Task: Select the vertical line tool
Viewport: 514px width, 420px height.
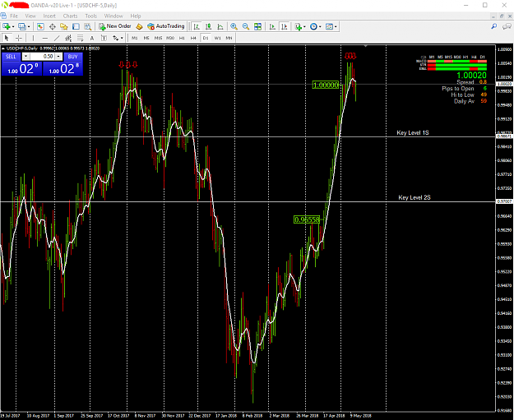Action: [x=33, y=38]
